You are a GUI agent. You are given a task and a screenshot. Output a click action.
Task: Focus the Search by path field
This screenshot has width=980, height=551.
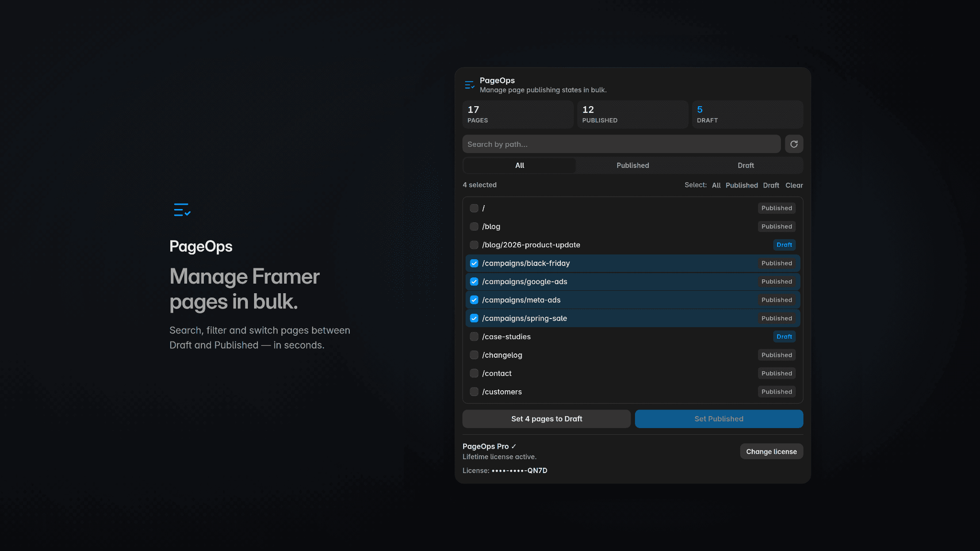621,144
